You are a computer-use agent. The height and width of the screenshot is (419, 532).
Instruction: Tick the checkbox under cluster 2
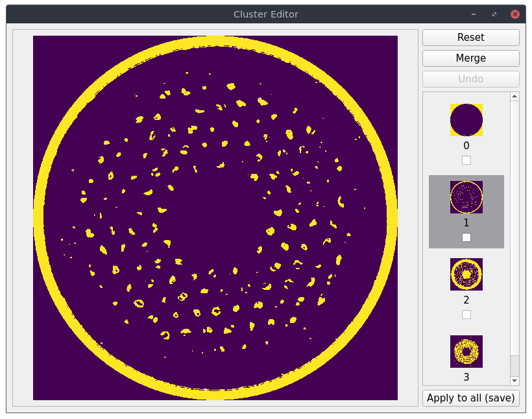click(x=466, y=315)
